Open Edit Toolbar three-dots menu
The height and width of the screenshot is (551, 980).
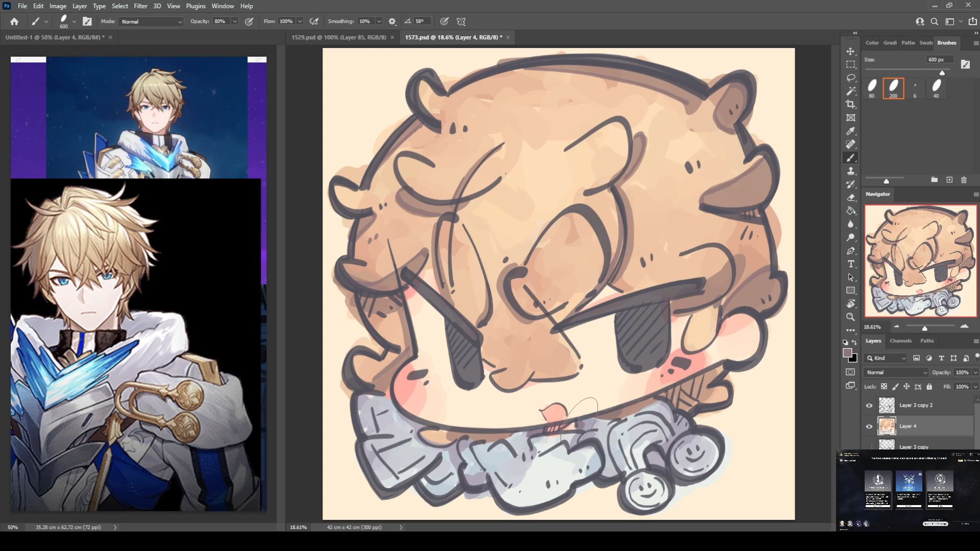pos(850,330)
